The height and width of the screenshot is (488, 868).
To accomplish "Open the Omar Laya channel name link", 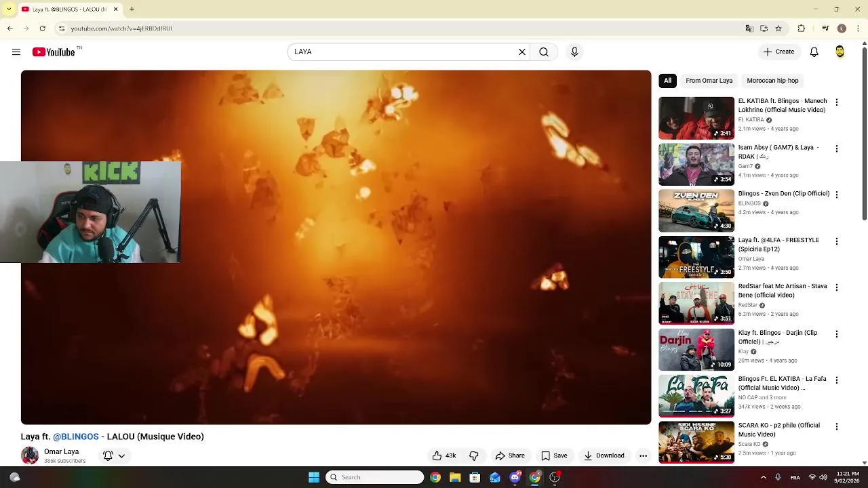I will tap(61, 451).
